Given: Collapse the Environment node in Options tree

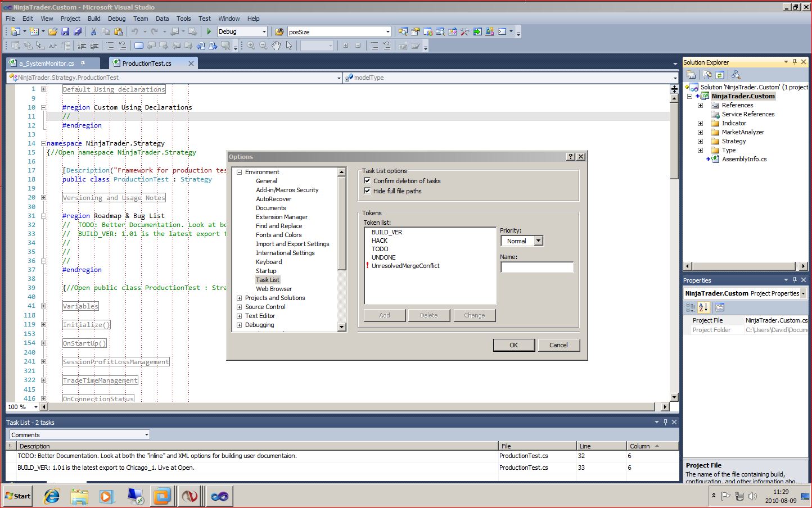Looking at the screenshot, I should point(240,172).
